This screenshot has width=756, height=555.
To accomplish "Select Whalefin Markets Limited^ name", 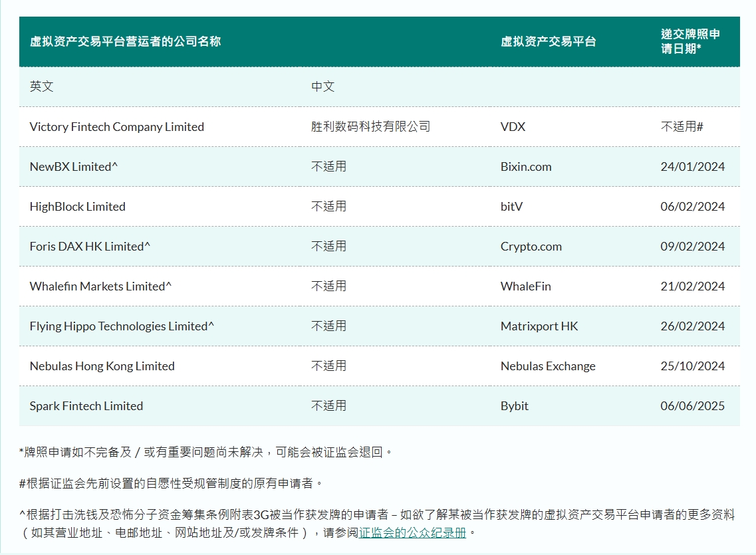I will [100, 286].
